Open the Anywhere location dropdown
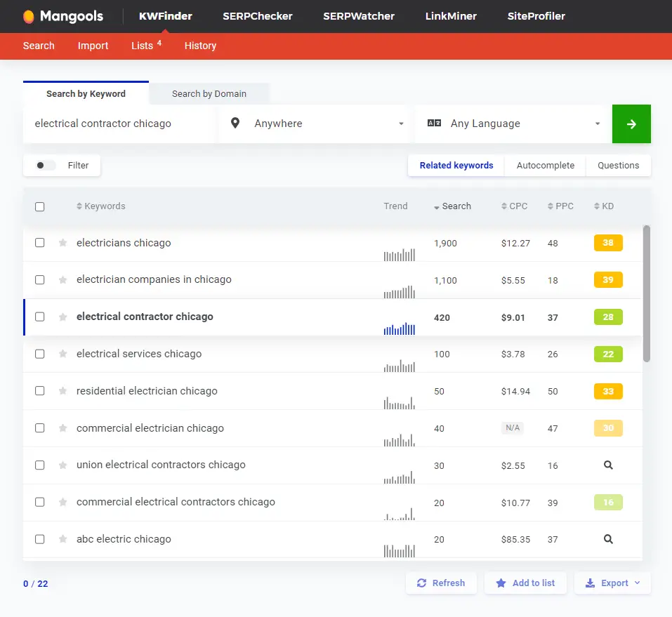 point(316,124)
